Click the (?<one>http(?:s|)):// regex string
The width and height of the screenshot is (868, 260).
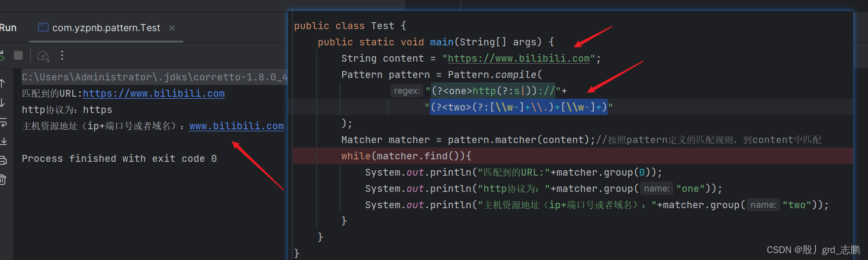tap(493, 91)
